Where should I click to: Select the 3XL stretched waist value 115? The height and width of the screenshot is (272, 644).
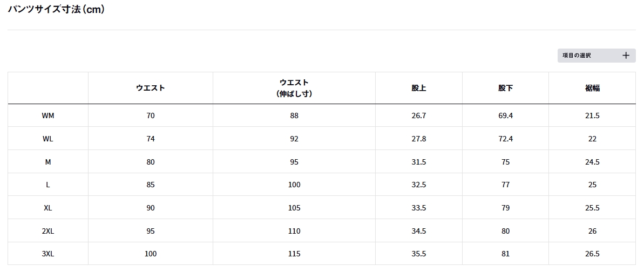point(294,254)
